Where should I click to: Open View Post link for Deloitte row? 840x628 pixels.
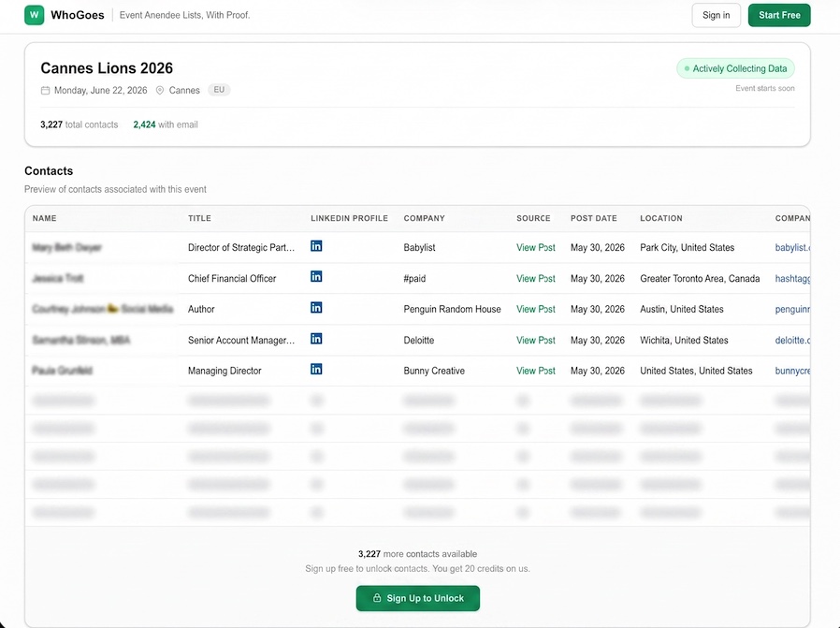(x=536, y=341)
